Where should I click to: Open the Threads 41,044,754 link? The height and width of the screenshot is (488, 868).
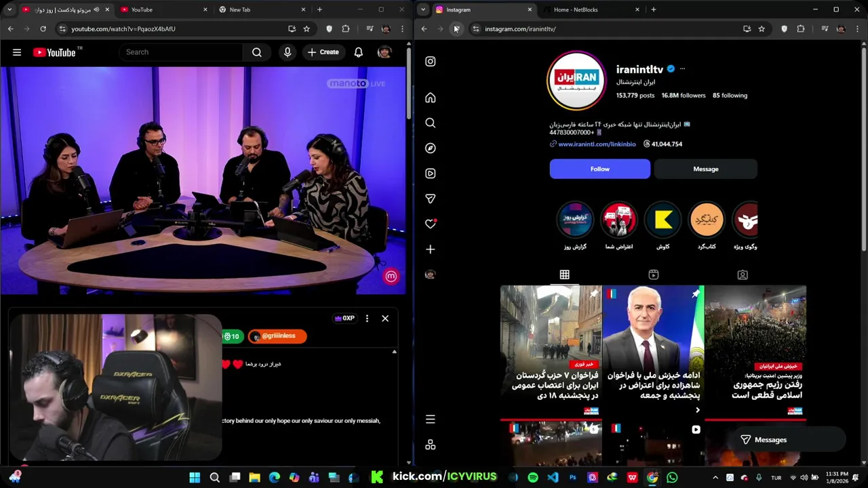663,144
